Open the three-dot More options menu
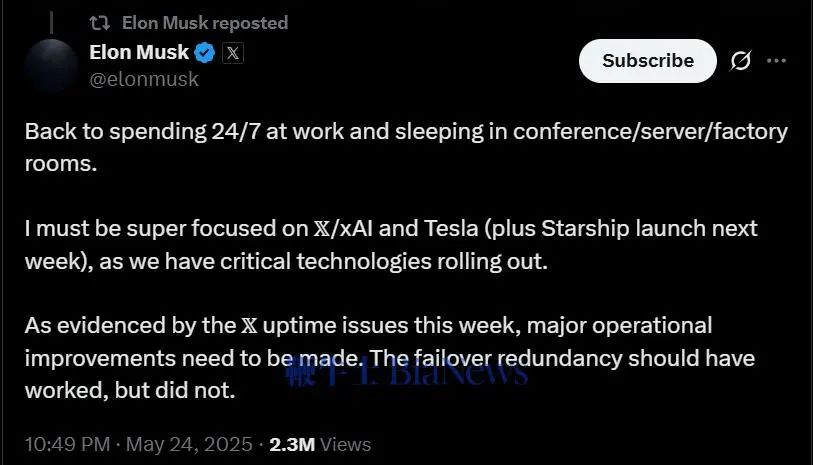The height and width of the screenshot is (465, 813). 776,61
